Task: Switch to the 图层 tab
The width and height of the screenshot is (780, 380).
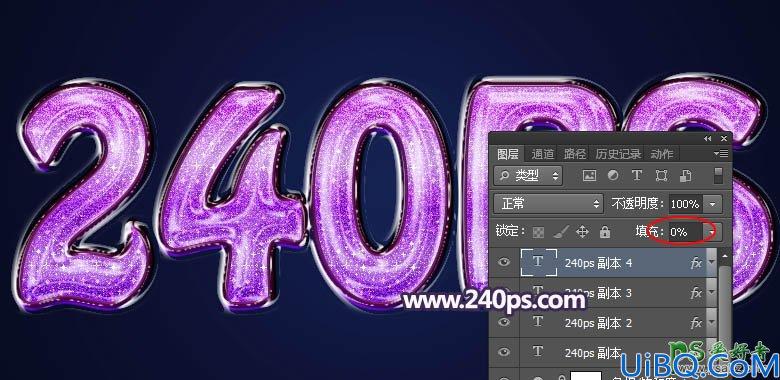Action: (507, 154)
